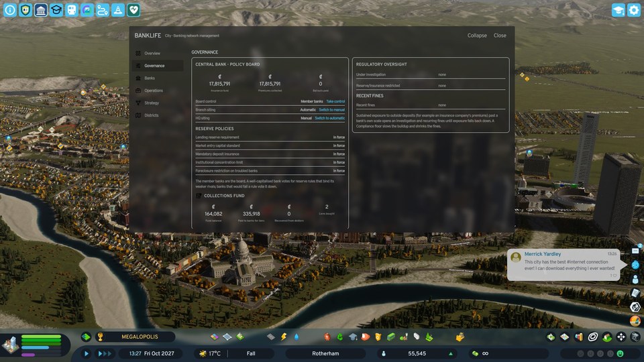This screenshot has width=644, height=362.
Task: Open the city statistics document icon
Action: pyautogui.click(x=635, y=293)
